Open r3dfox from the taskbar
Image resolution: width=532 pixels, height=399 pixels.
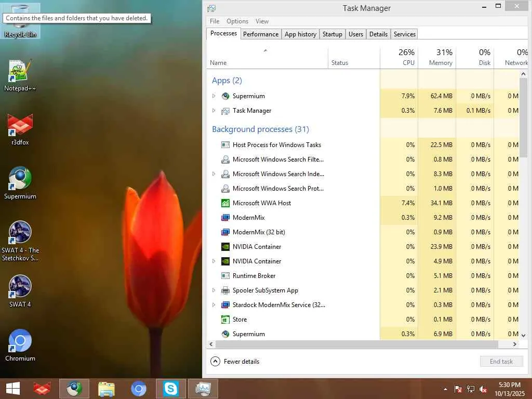[x=42, y=389]
